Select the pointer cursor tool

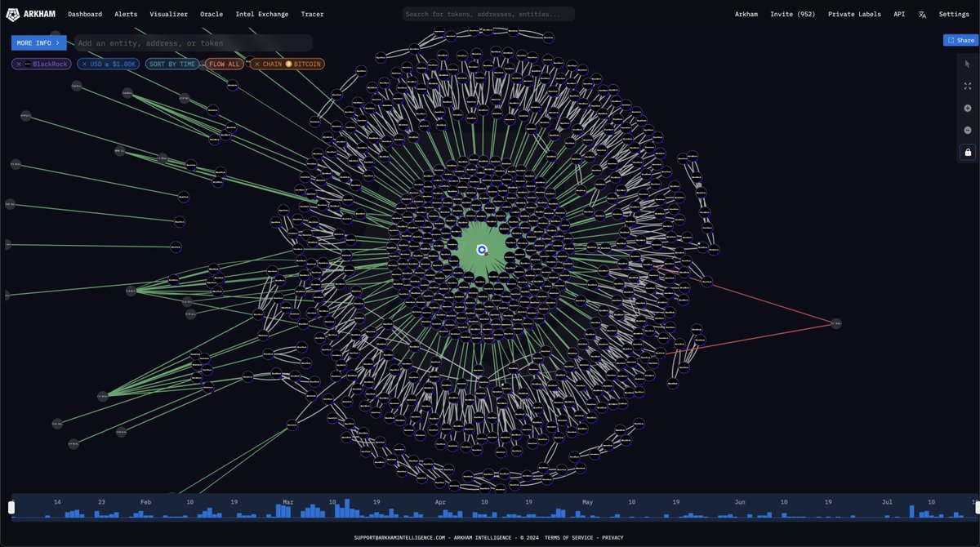click(x=968, y=64)
